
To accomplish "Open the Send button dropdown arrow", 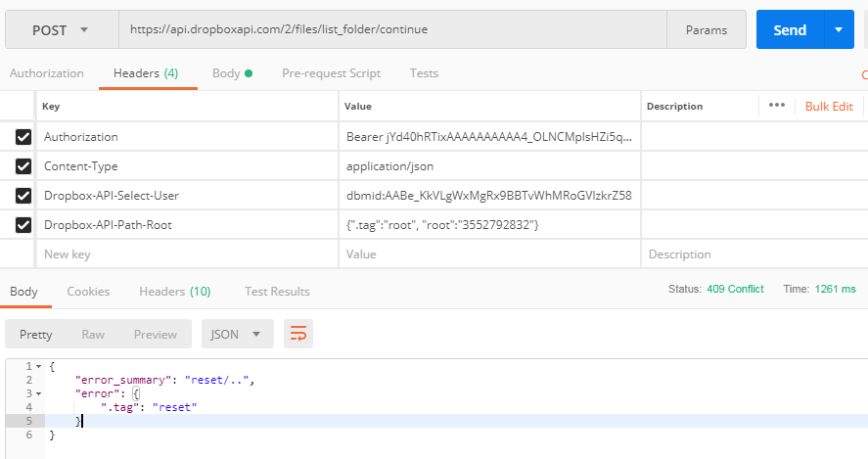I will pyautogui.click(x=839, y=30).
